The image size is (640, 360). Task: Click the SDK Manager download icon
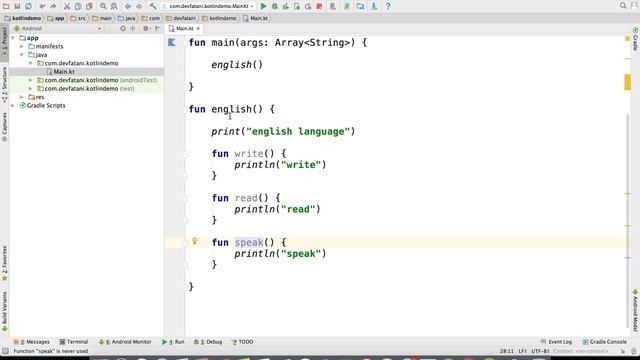(x=374, y=6)
